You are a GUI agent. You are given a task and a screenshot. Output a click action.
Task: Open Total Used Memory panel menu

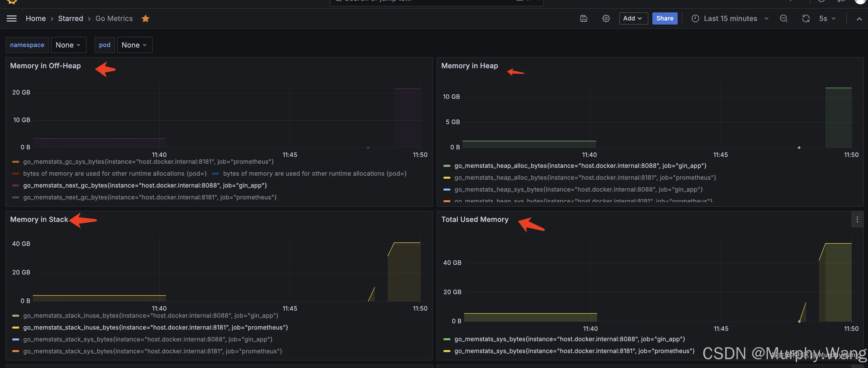click(857, 220)
